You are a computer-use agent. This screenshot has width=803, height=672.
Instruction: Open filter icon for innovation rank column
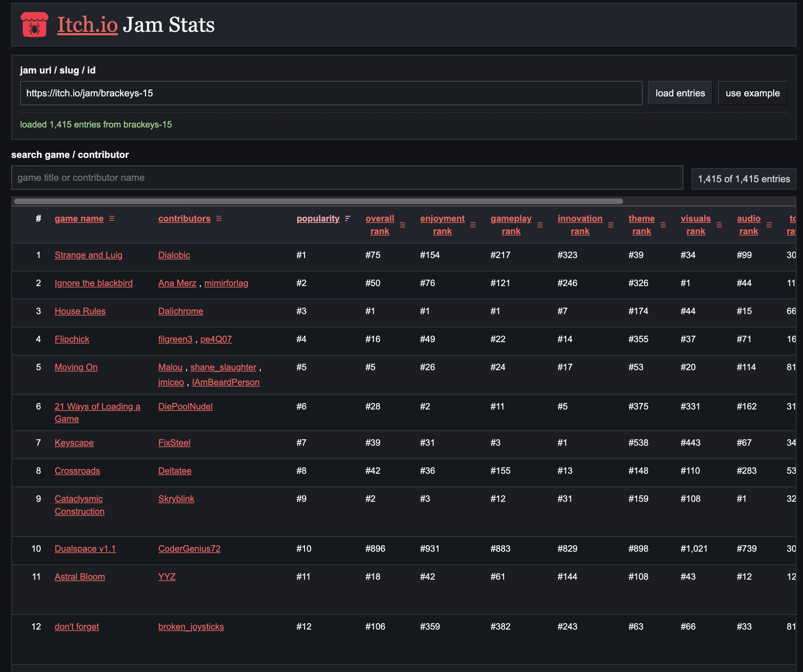click(x=611, y=225)
